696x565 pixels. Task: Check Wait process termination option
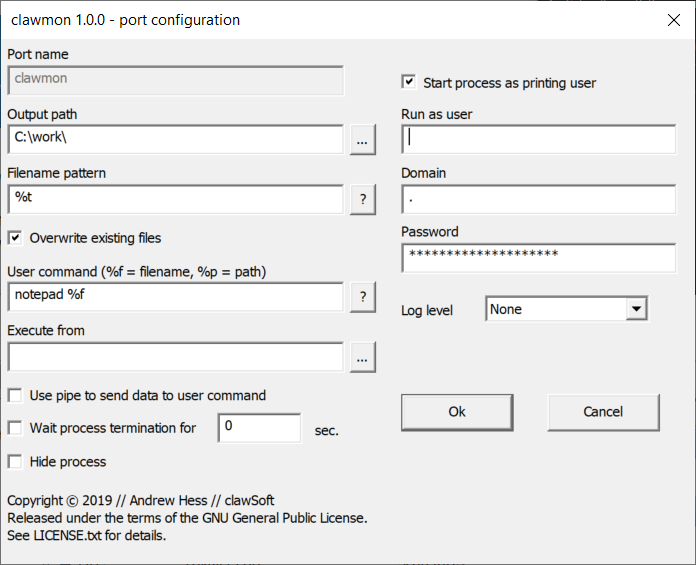coord(15,428)
